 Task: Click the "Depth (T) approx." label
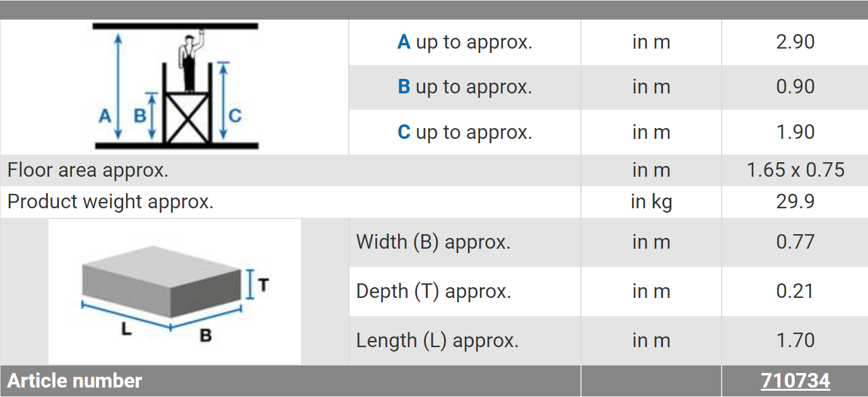tap(433, 292)
